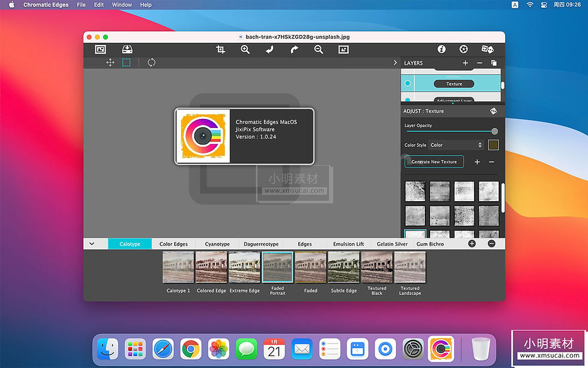
Task: Add texture with plus beside Generate
Action: pos(477,162)
